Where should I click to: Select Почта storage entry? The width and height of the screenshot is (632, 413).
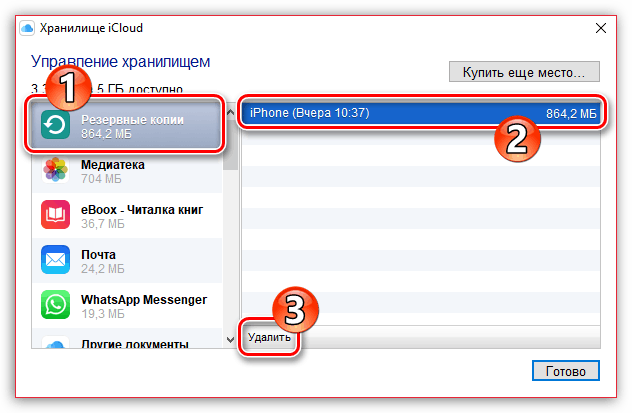127,260
